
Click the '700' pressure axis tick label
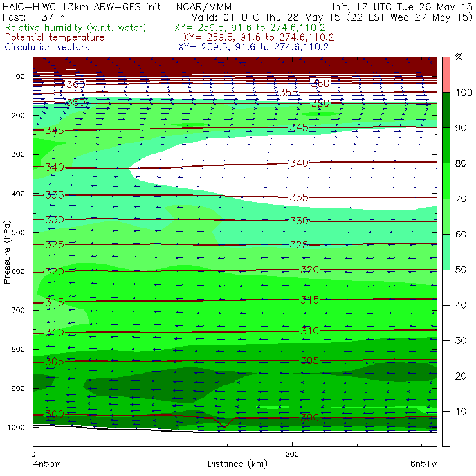pos(18,311)
